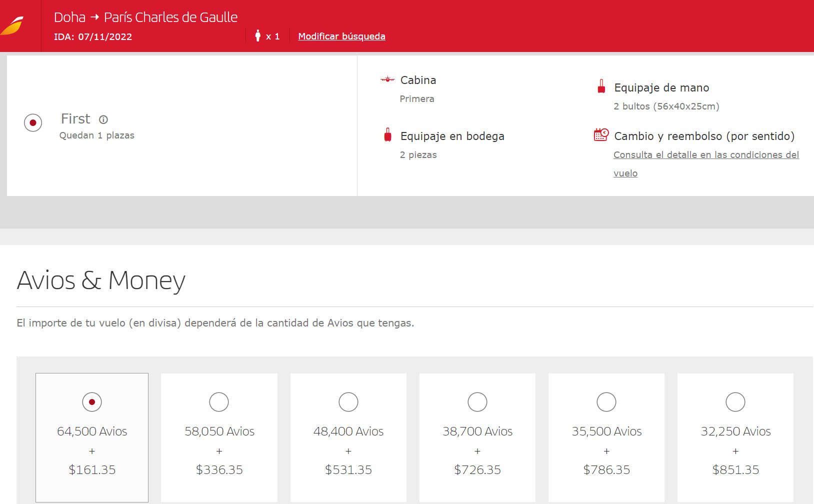Click the route arrow between Doha and París

coord(95,17)
